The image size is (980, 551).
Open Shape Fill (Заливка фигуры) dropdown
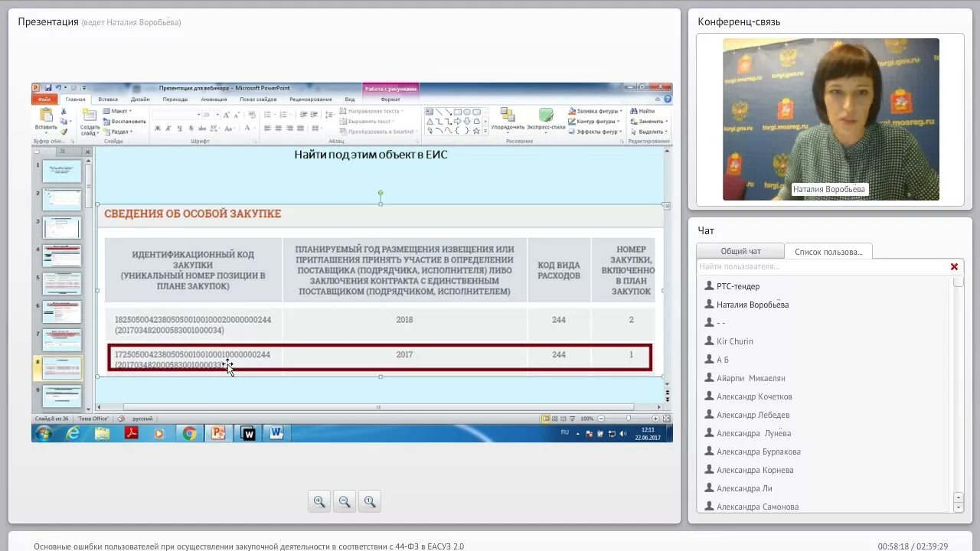596,112
